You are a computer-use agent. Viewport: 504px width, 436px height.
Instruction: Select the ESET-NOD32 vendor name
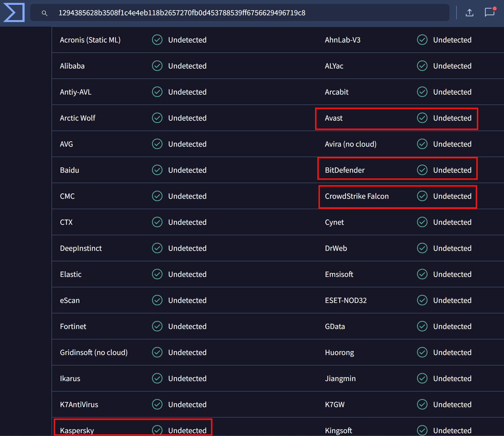click(346, 300)
